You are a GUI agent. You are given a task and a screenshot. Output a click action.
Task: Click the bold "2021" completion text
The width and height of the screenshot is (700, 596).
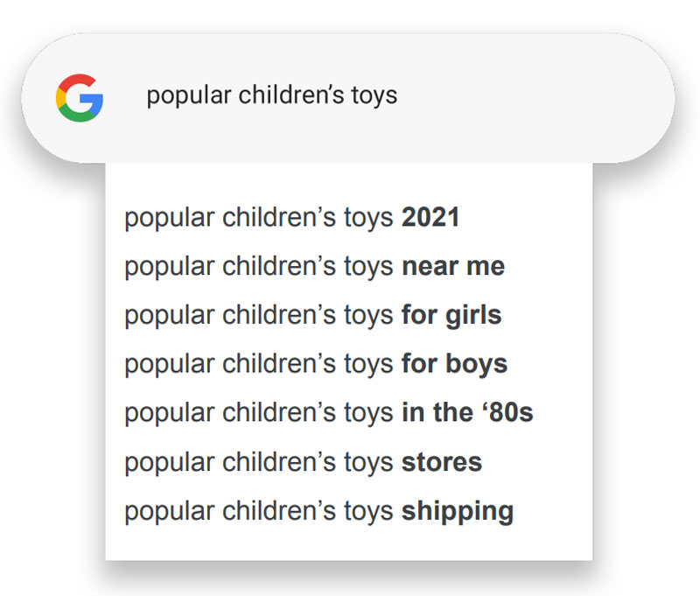pyautogui.click(x=430, y=218)
